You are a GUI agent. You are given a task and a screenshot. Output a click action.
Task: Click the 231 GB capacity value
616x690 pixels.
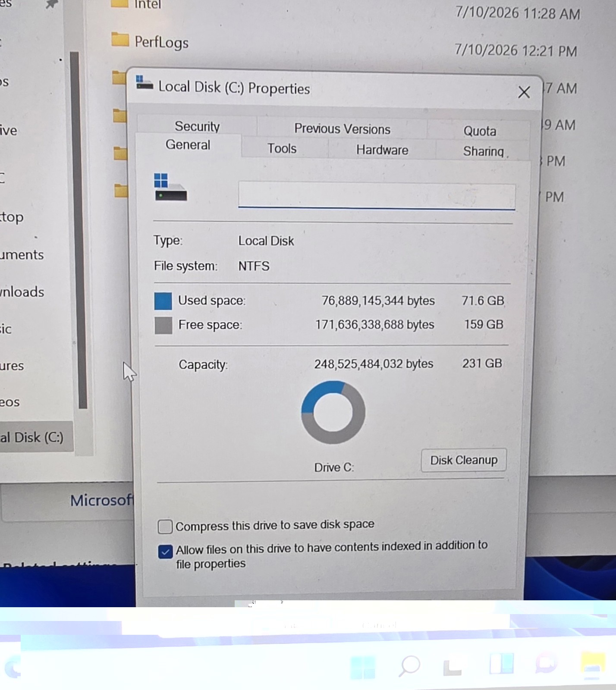pos(482,363)
